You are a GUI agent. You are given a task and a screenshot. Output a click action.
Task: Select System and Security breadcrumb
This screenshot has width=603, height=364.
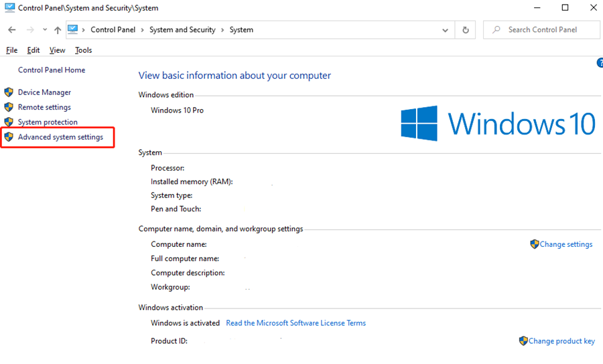click(182, 29)
